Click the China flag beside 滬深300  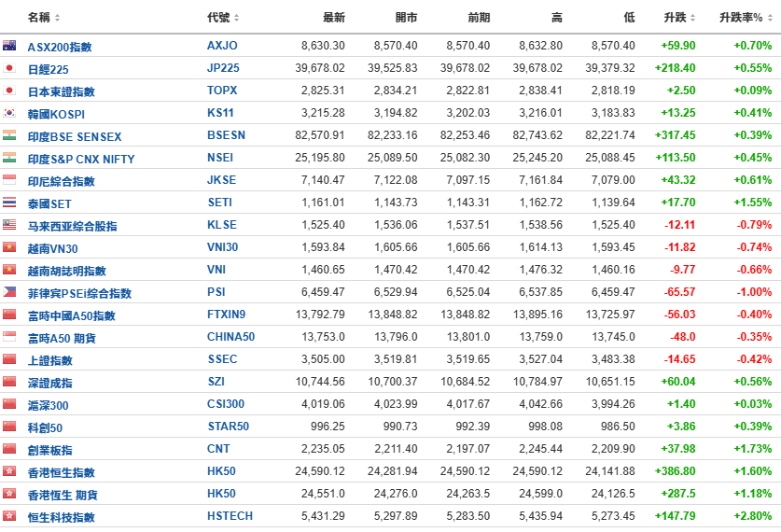[x=9, y=404]
